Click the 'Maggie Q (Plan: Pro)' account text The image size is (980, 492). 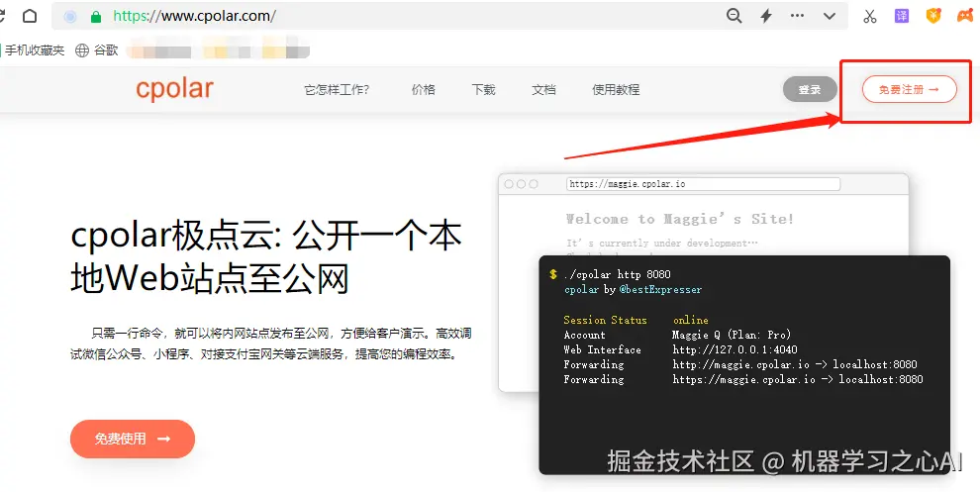732,335
